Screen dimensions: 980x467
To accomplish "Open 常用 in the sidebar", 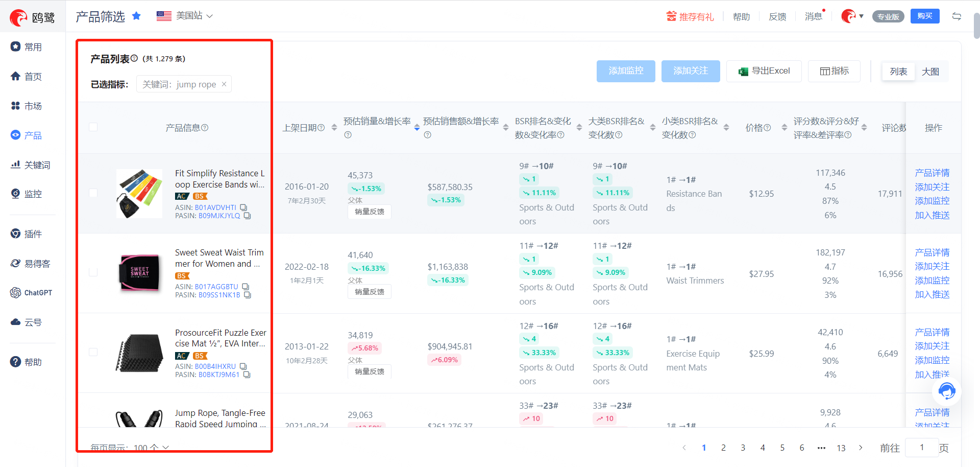I will point(27,47).
